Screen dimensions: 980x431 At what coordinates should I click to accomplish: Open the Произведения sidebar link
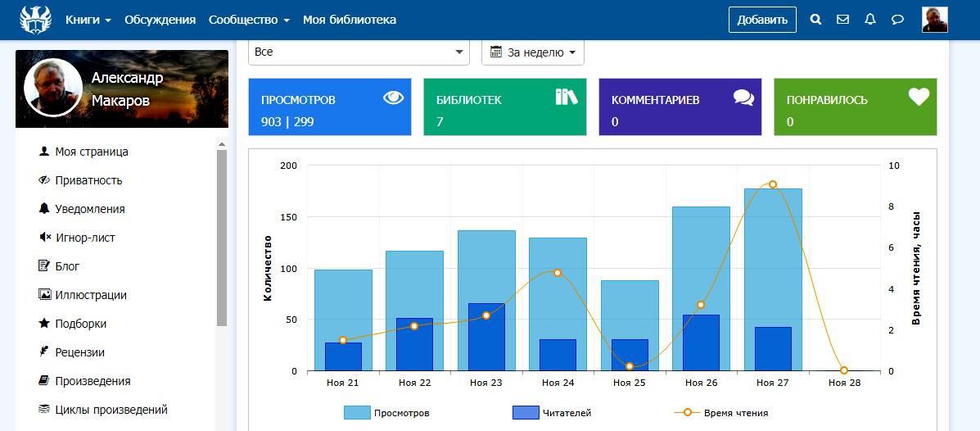(93, 381)
